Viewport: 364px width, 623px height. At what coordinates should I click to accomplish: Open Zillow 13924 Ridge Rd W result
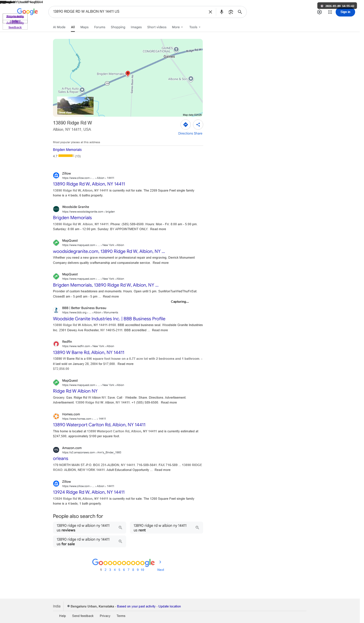click(x=89, y=492)
